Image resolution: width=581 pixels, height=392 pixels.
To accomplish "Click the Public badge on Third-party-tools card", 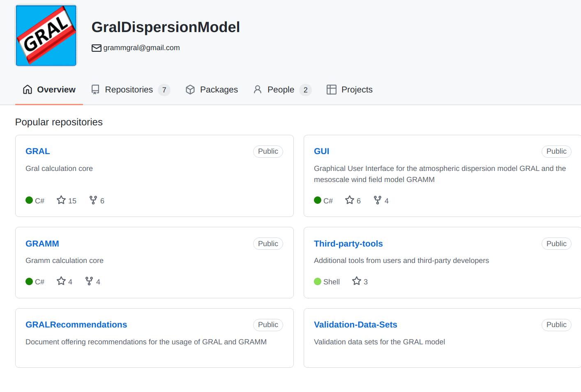I will point(556,244).
